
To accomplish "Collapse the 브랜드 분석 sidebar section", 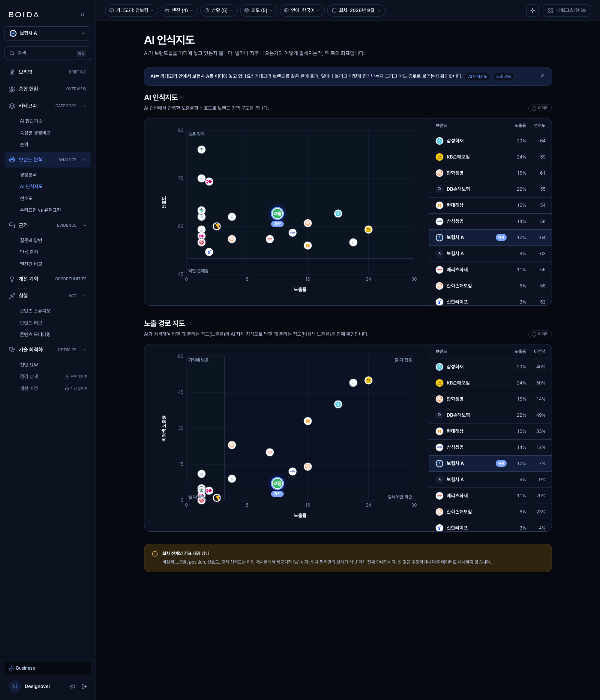I will [x=85, y=160].
